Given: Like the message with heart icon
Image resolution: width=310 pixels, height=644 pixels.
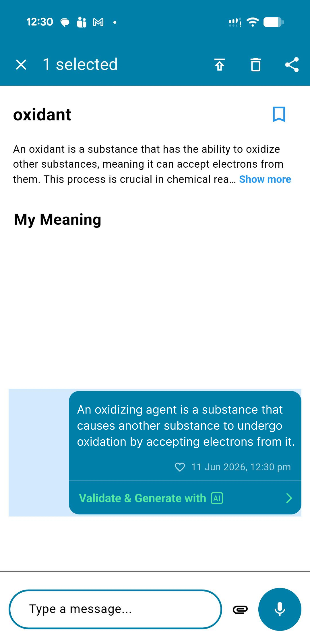Looking at the screenshot, I should point(180,467).
